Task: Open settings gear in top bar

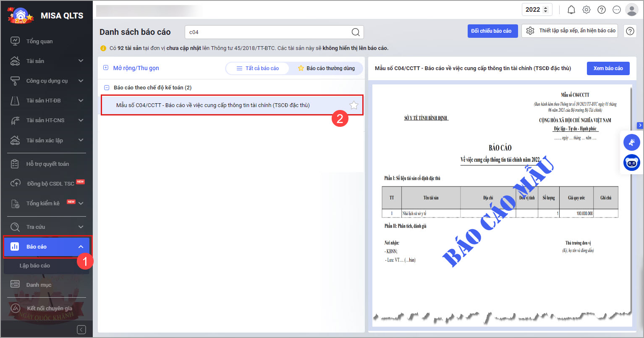Action: point(586,10)
